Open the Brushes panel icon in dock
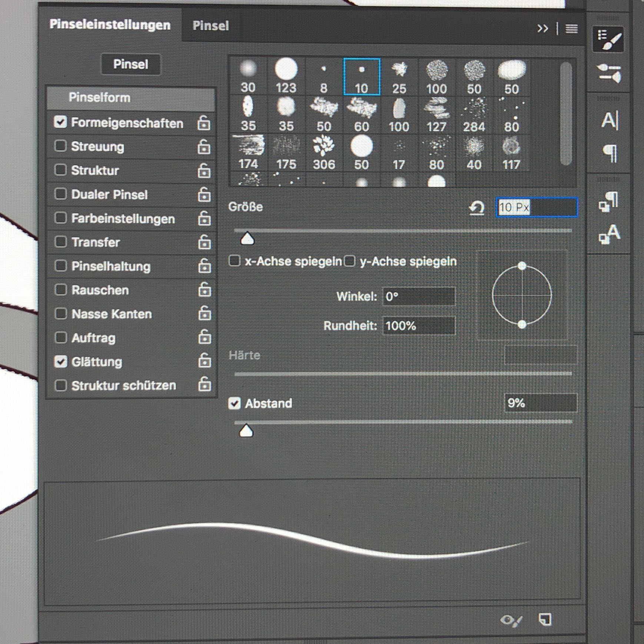 pyautogui.click(x=608, y=73)
